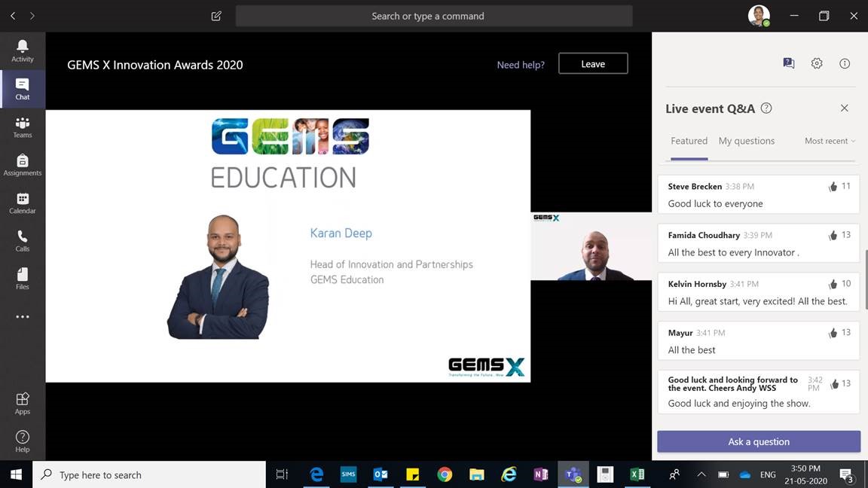
Task: Like Mayur's comment
Action: [833, 333]
